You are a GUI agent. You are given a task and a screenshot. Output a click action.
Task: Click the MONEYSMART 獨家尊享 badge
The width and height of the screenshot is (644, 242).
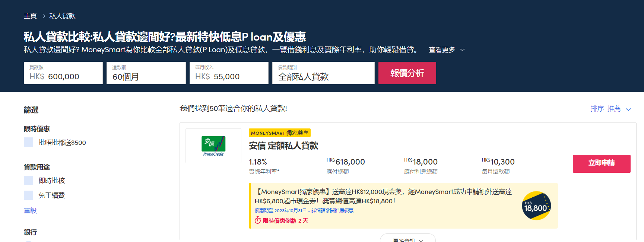click(x=280, y=133)
